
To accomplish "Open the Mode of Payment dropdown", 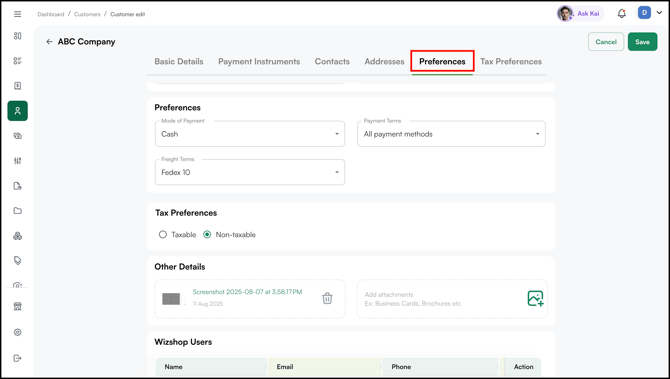I will coord(250,134).
